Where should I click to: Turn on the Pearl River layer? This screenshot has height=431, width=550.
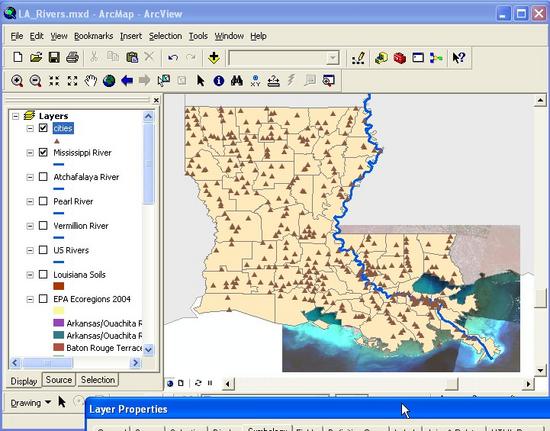pos(43,201)
